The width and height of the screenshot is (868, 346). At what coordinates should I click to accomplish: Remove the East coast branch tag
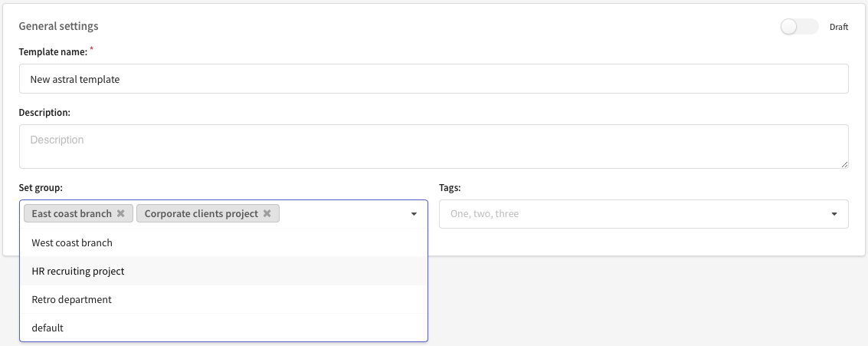pyautogui.click(x=121, y=213)
